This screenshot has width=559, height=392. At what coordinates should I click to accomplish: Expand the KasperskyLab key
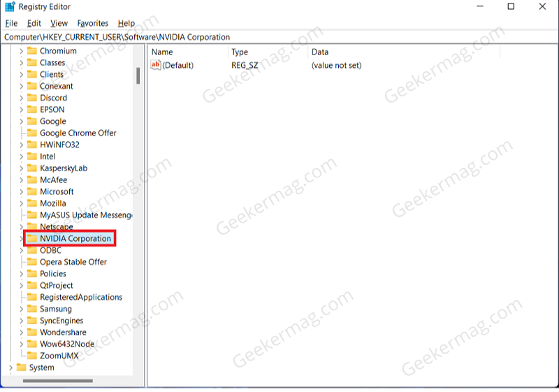point(21,168)
